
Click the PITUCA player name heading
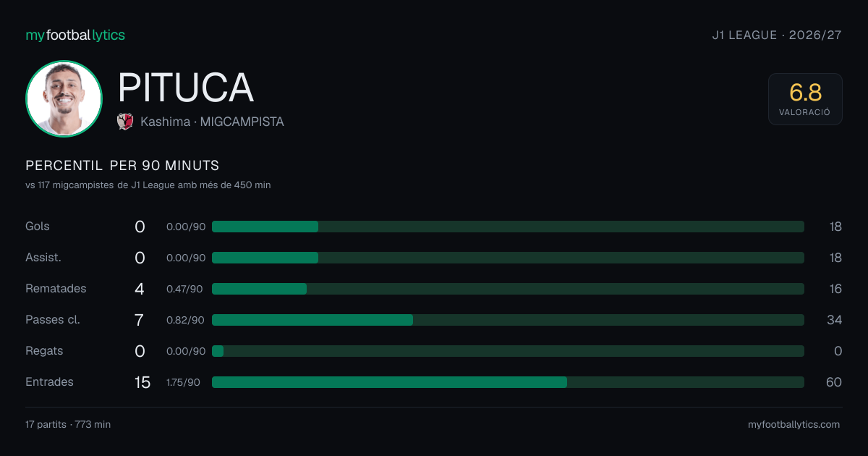(186, 88)
